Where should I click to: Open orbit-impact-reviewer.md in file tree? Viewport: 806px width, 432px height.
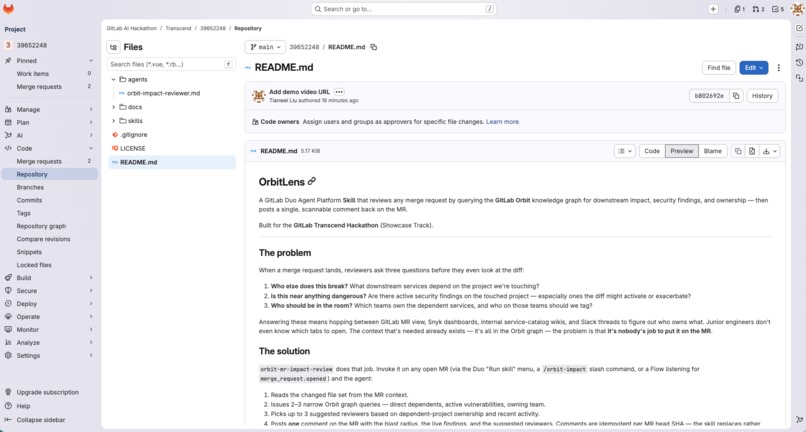[x=163, y=94]
